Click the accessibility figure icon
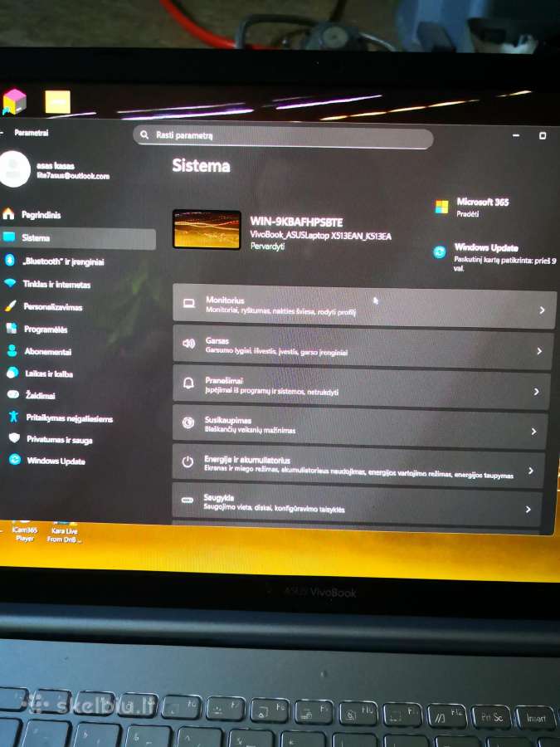This screenshot has height=747, width=560. pos(14,417)
